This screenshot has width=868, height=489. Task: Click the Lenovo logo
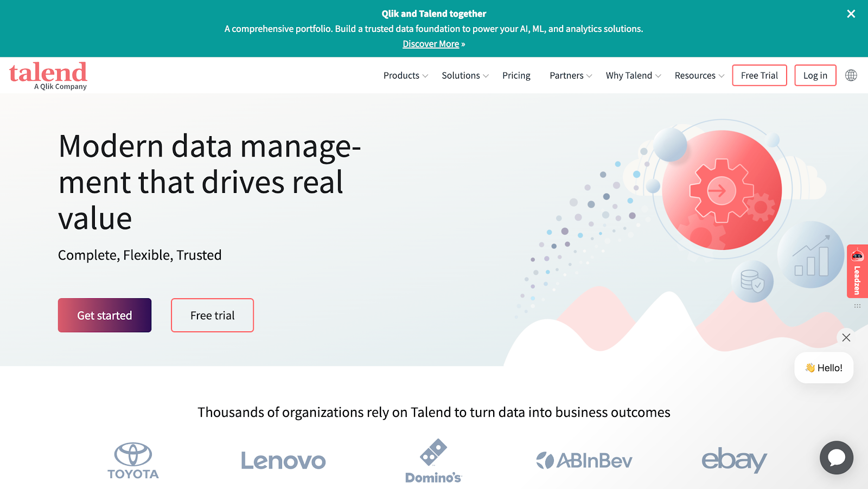click(283, 461)
